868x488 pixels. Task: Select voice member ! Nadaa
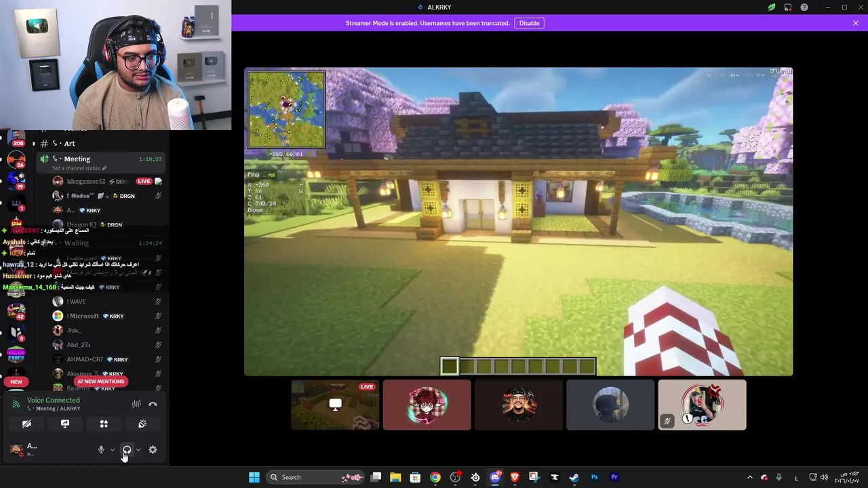click(106, 196)
